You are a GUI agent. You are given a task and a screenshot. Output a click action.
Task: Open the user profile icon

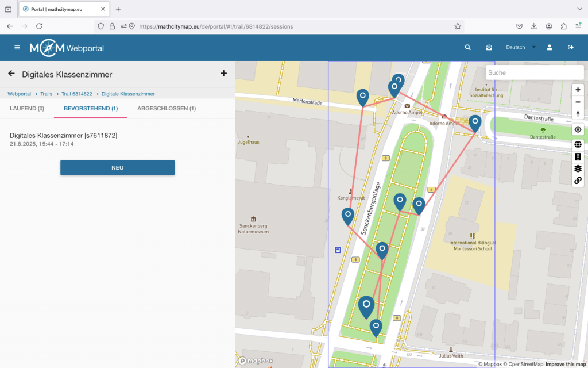[550, 48]
